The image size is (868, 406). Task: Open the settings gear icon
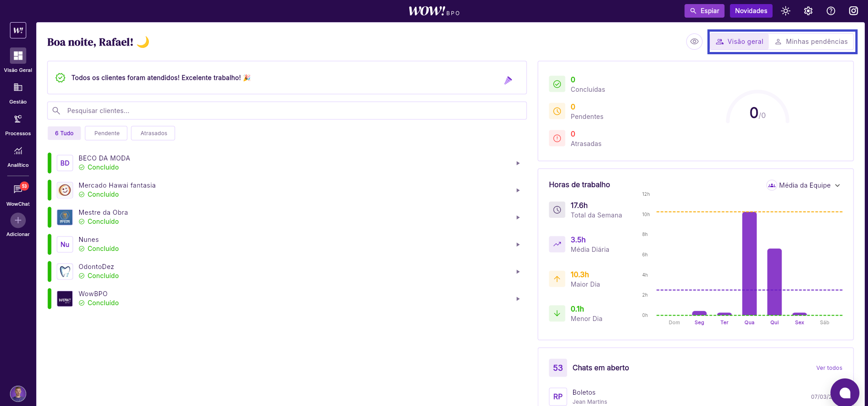coord(808,11)
